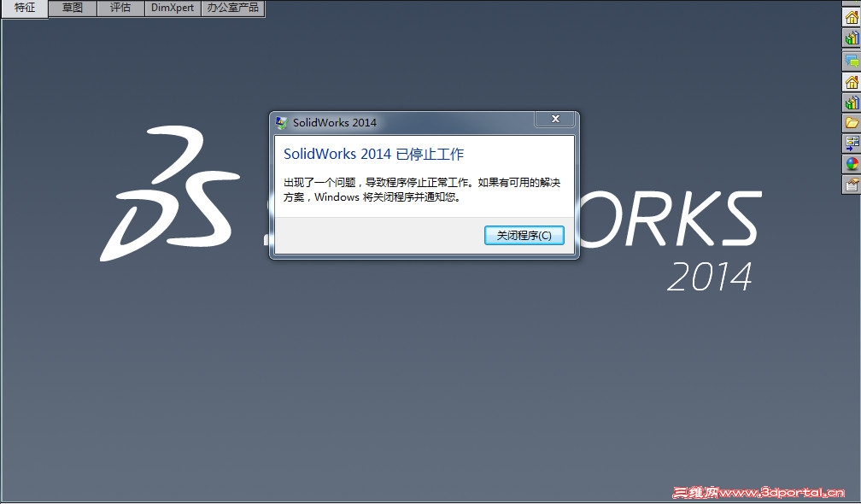Click the 关闭程序(C) button

524,236
